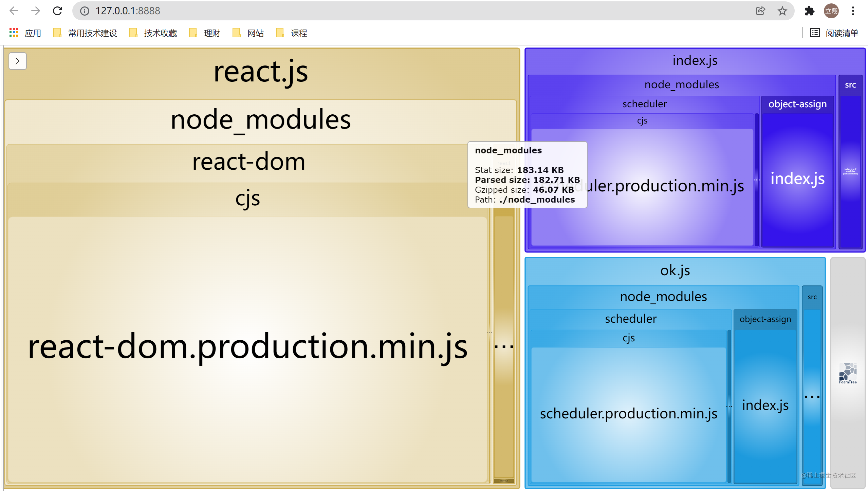Reload the page
Screen dimensions: 868x491
pyautogui.click(x=58, y=11)
